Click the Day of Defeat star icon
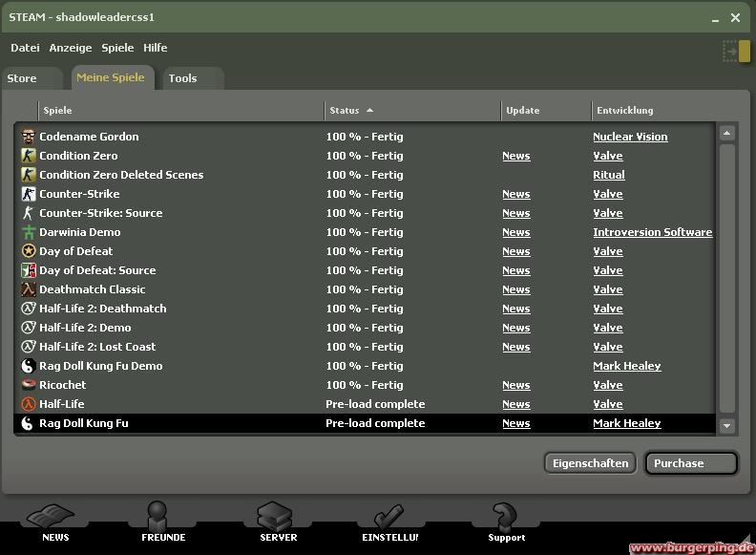This screenshot has width=756, height=555. click(29, 251)
